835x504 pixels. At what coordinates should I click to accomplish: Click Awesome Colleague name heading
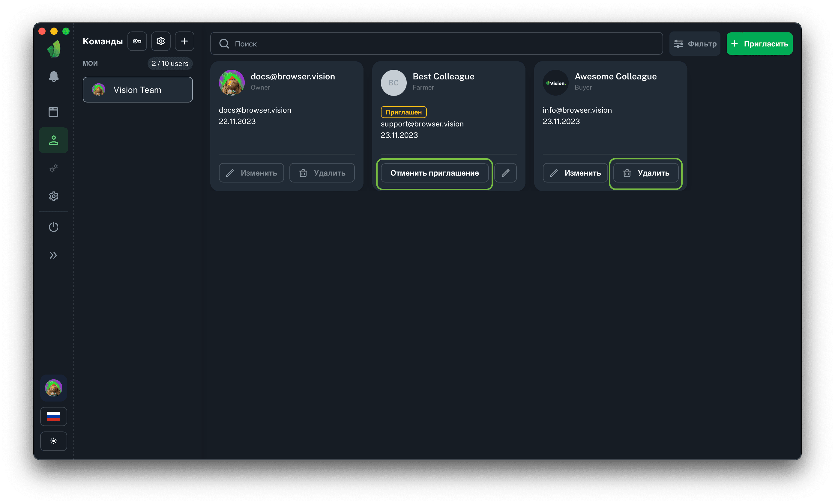(615, 76)
